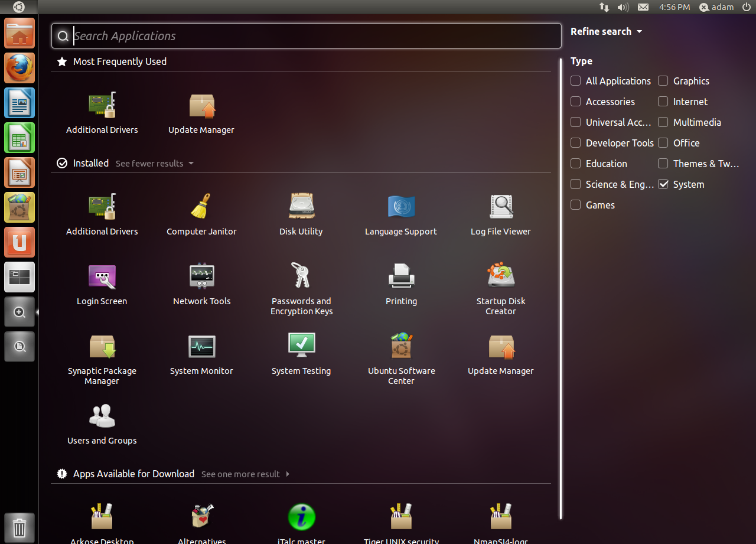Open Users and Groups
The height and width of the screenshot is (544, 756).
102,424
